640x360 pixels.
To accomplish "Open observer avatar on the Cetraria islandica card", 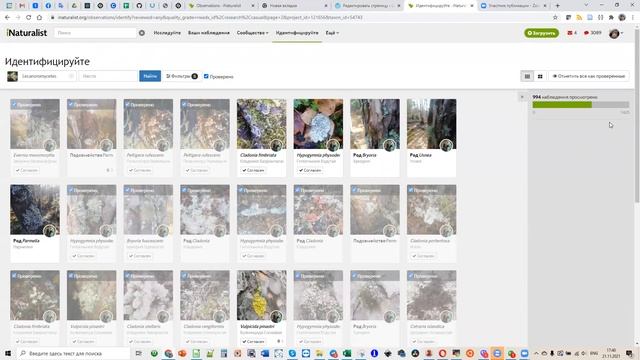I will tap(447, 316).
